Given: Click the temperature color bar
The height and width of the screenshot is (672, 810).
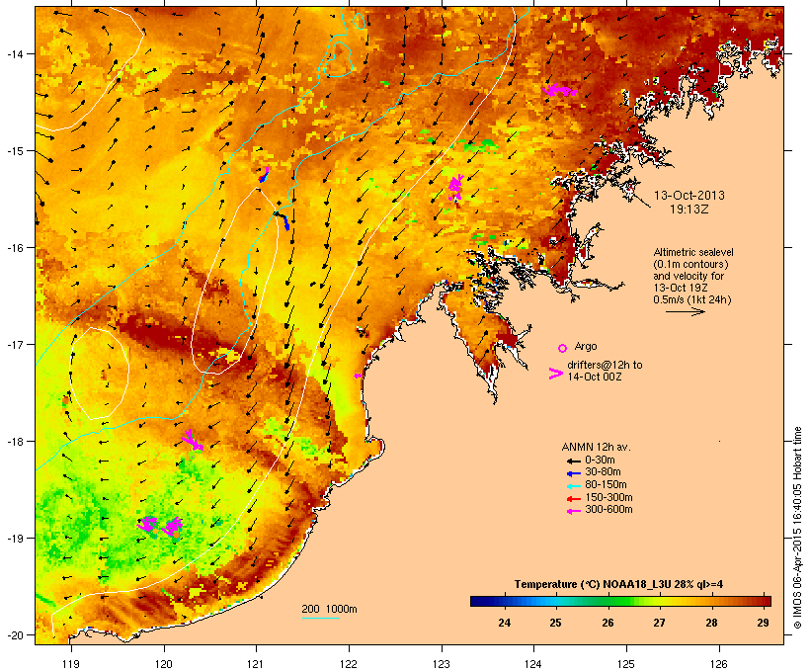Looking at the screenshot, I should coord(620,601).
